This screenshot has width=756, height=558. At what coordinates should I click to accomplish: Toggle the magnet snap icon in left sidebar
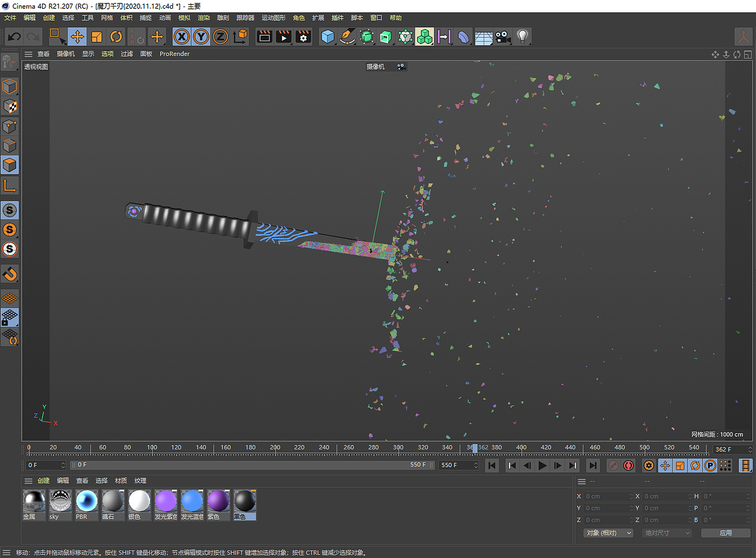[x=10, y=273]
